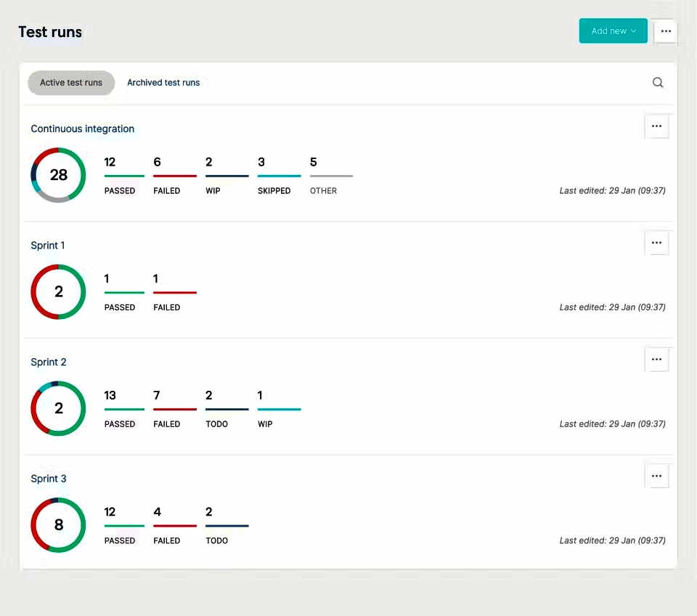Click the search magnifier icon
697x616 pixels.
658,83
